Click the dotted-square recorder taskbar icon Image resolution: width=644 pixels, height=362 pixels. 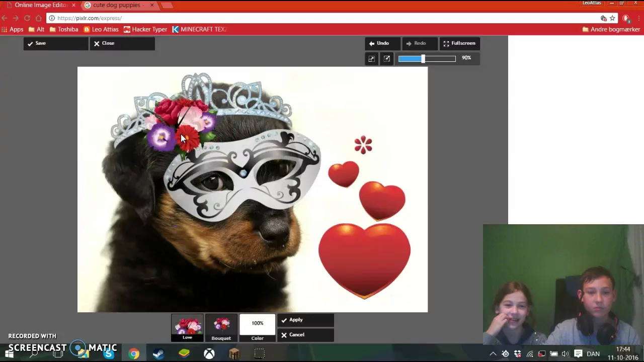pos(259,354)
